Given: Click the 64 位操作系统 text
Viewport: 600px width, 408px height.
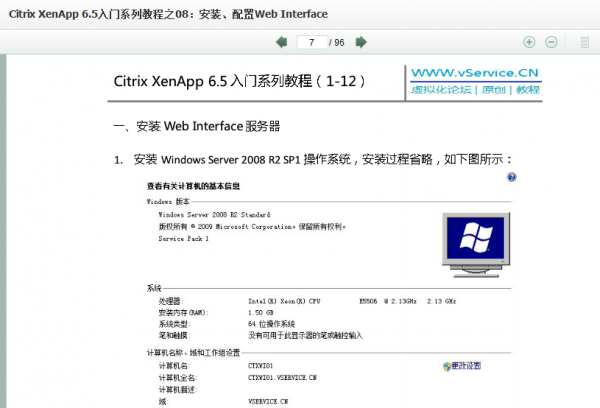Looking at the screenshot, I should (x=271, y=324).
